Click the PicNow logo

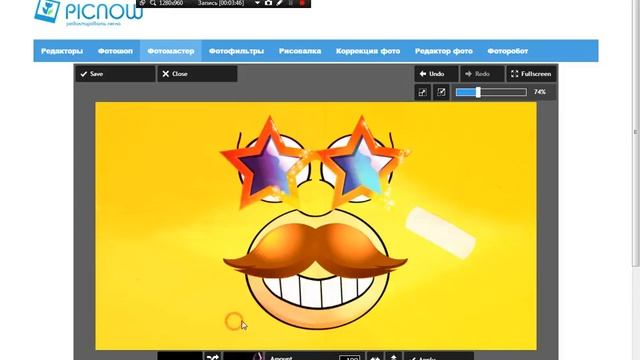pyautogui.click(x=88, y=12)
